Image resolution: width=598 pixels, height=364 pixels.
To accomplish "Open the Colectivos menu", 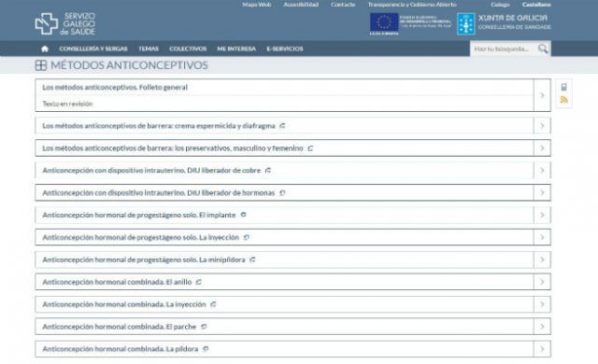I will pos(188,49).
